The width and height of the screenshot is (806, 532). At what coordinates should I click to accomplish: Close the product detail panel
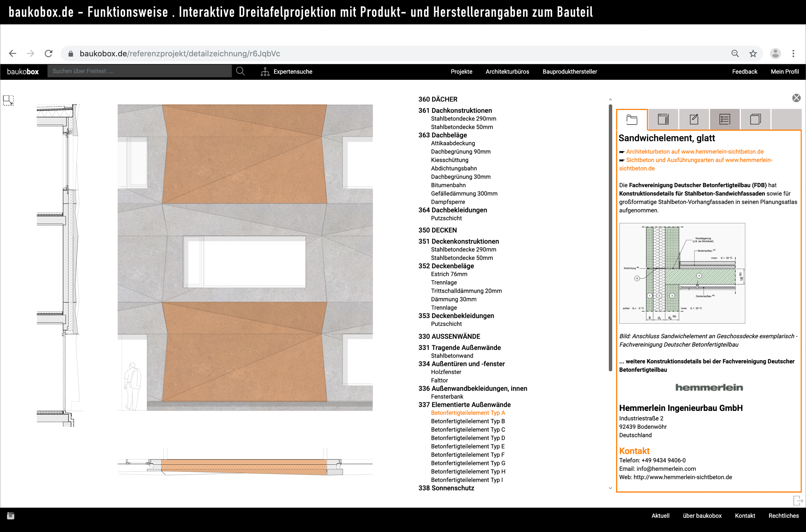[796, 98]
